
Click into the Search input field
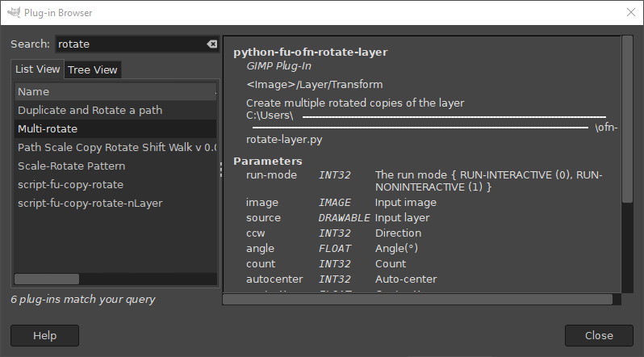tap(129, 44)
